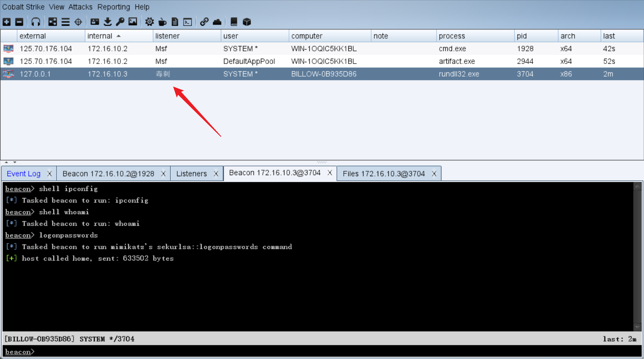
Task: Click console scrollbar down arrow
Action: click(637, 327)
